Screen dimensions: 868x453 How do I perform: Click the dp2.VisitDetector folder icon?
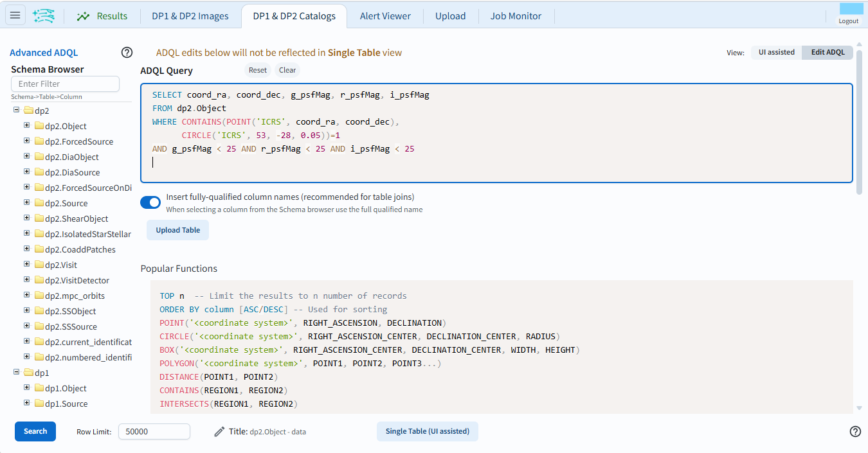[x=39, y=280]
